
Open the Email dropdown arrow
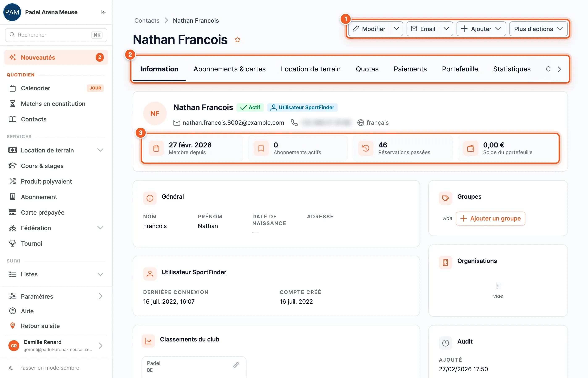[x=446, y=29]
